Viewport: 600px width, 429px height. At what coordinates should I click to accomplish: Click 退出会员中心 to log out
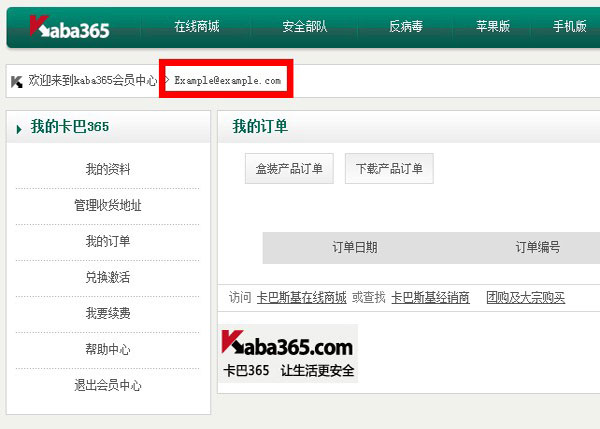tap(108, 385)
